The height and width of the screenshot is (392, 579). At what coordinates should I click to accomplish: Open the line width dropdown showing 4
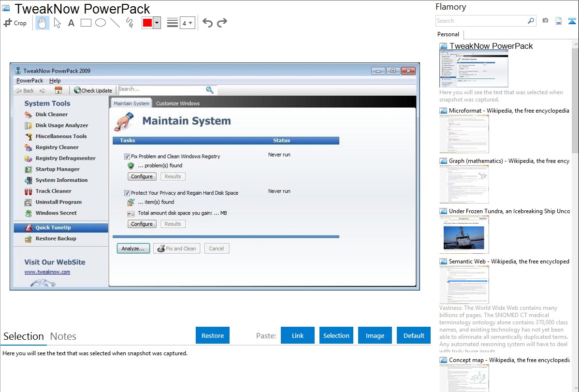pos(187,23)
